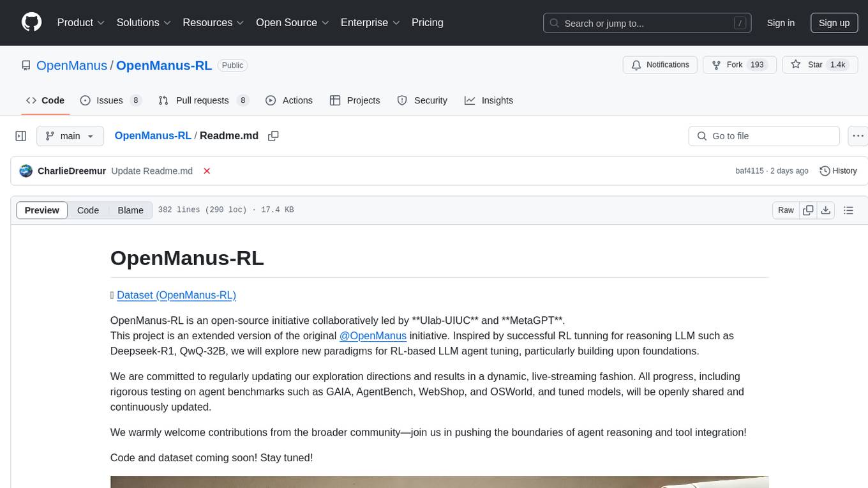This screenshot has height=488, width=868.
Task: Click the 1.4k stars count
Action: (837, 65)
